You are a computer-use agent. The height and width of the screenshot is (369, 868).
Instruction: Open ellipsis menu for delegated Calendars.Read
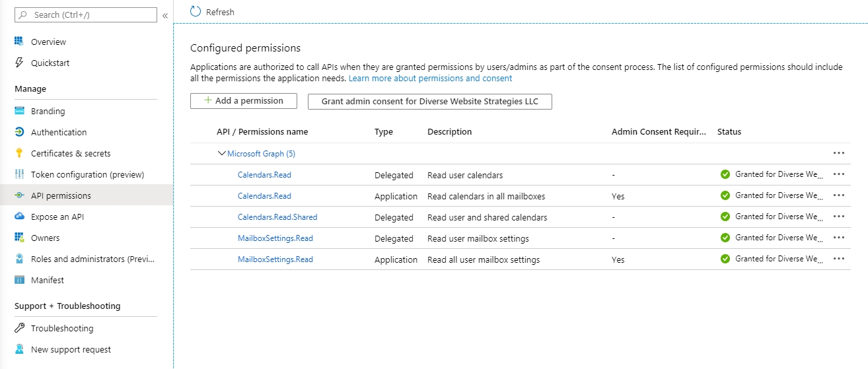point(839,174)
